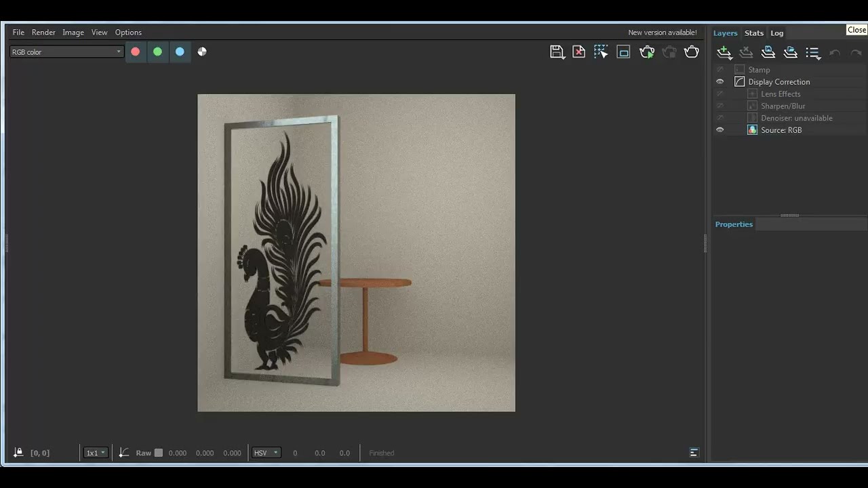Click the load layer preset folder icon

point(791,52)
